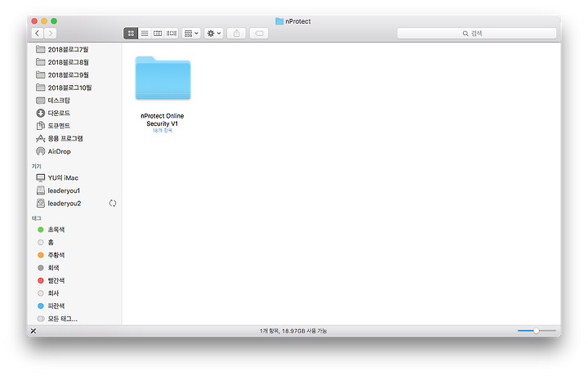Filter by the orange 주황색 tag
This screenshot has width=588, height=376.
coord(75,255)
